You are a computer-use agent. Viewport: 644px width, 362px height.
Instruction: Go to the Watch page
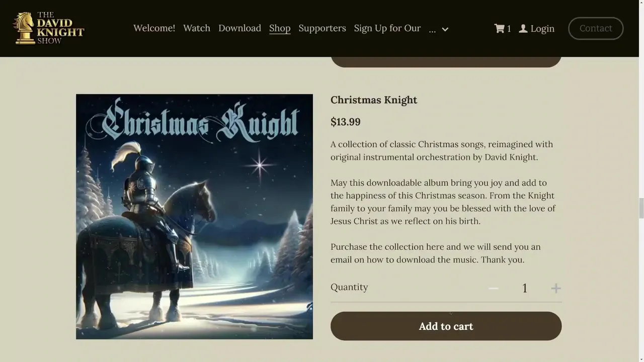pyautogui.click(x=197, y=28)
